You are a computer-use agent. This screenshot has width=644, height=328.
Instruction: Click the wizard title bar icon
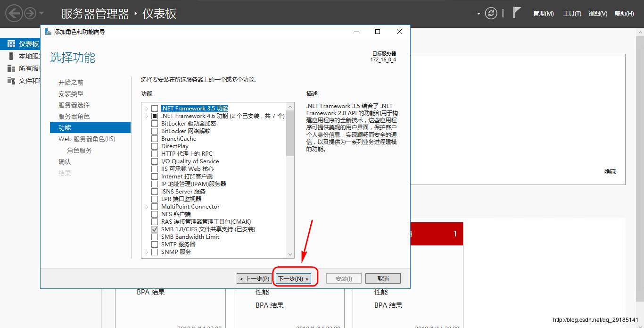coord(48,32)
